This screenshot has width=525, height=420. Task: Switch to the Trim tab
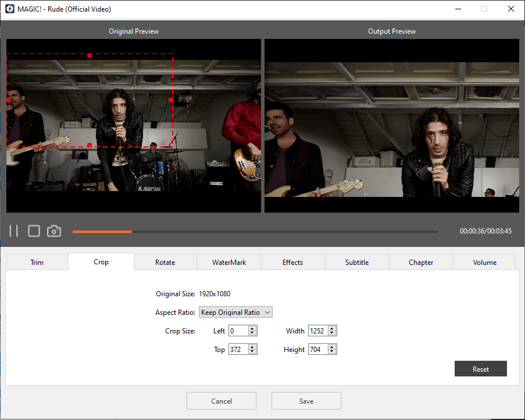pyautogui.click(x=37, y=263)
